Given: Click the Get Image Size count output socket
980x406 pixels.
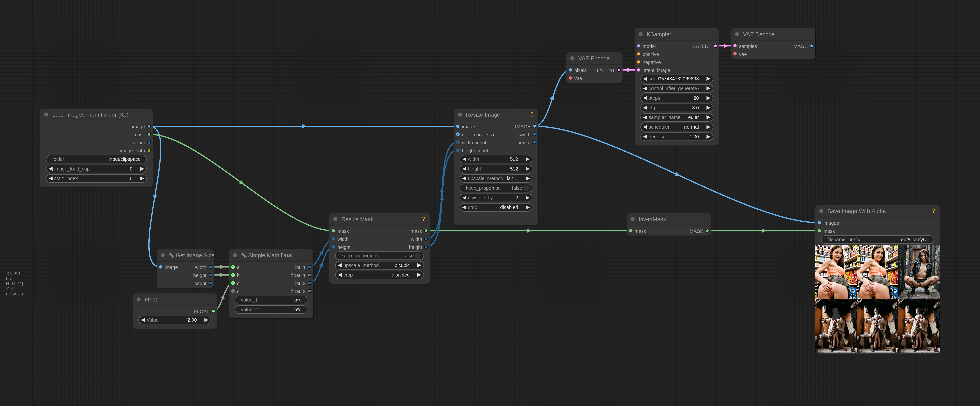Looking at the screenshot, I should [210, 283].
